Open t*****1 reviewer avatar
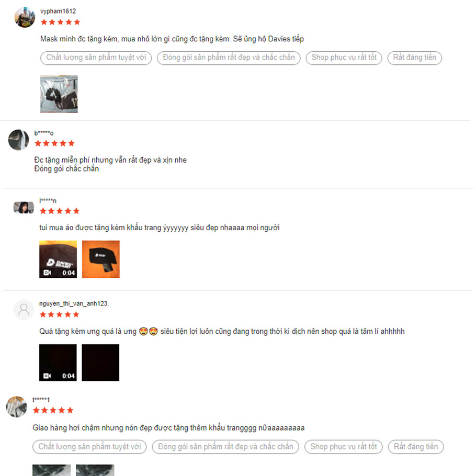Viewport: 476px width, 476px height. pyautogui.click(x=17, y=406)
